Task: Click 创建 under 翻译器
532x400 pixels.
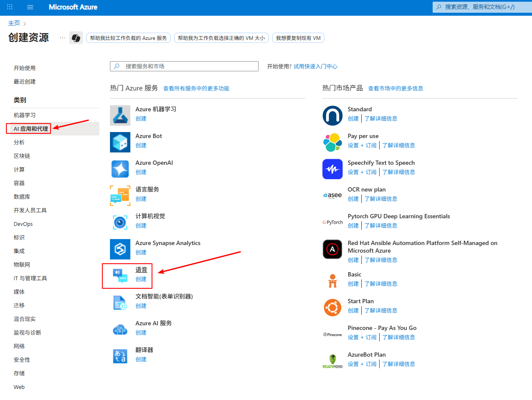Action: (141, 359)
